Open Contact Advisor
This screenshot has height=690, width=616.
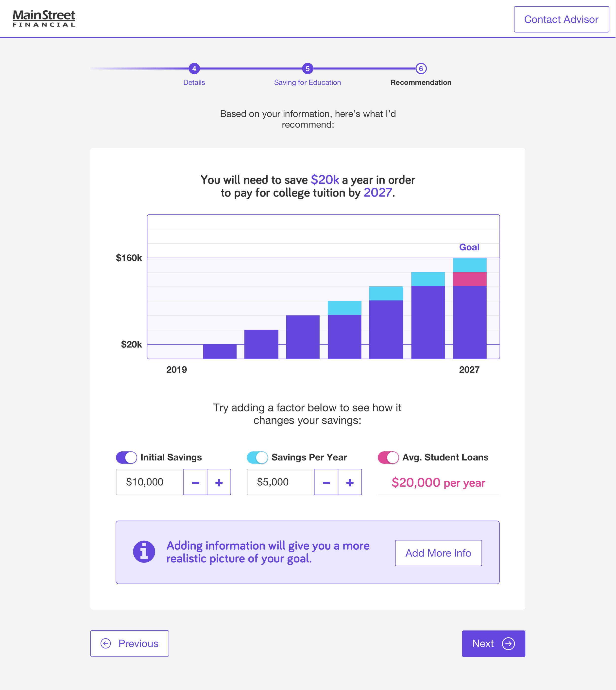[562, 19]
